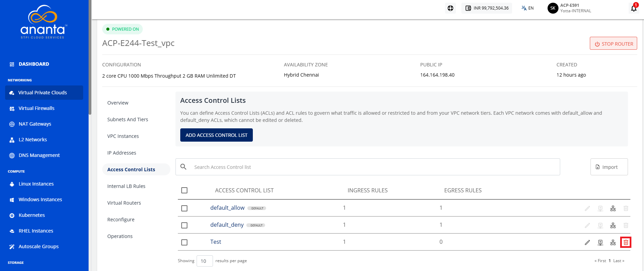Check the default_deny row checkbox
Viewport: 644px width, 271px height.
pyautogui.click(x=184, y=225)
